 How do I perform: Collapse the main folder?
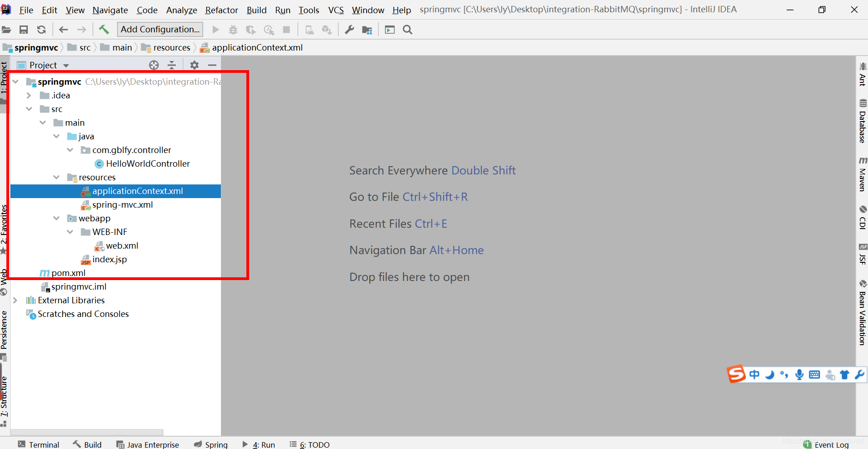(43, 123)
